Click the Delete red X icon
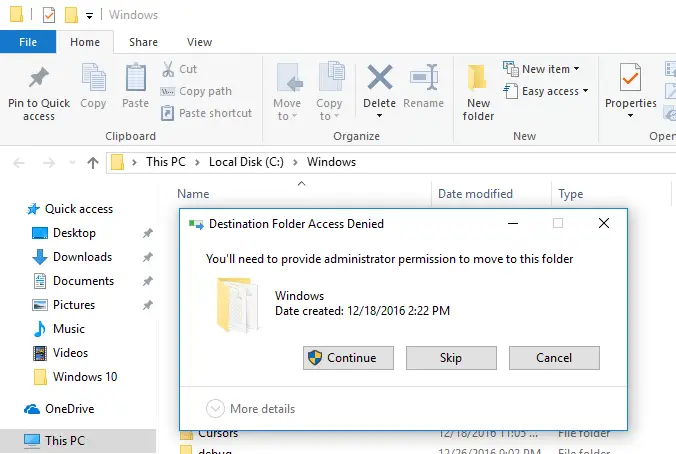 (379, 78)
